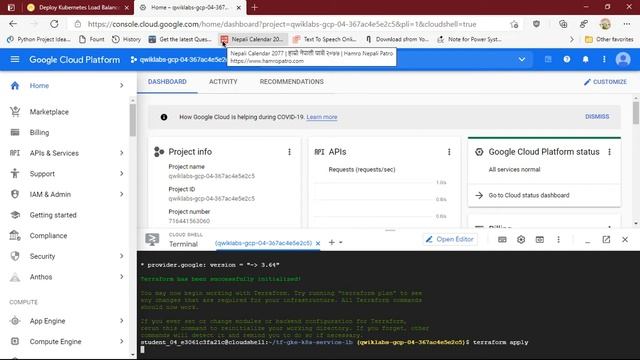
Task: Click the browser back arrow
Action: 13,24
